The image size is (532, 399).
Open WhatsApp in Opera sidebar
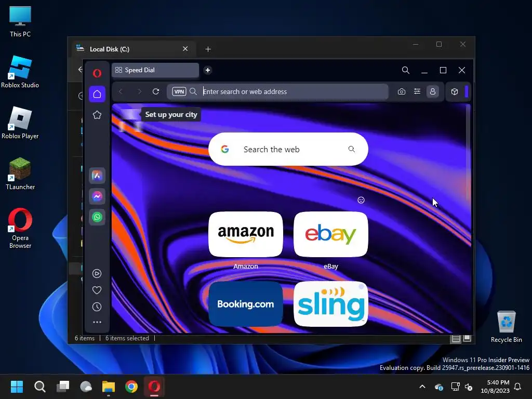[x=97, y=217]
